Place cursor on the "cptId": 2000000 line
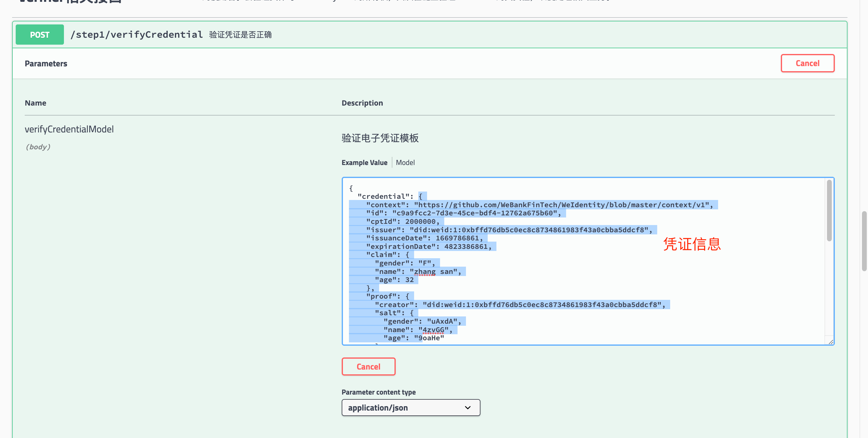Screen dimensions: 868x438 tap(403, 221)
